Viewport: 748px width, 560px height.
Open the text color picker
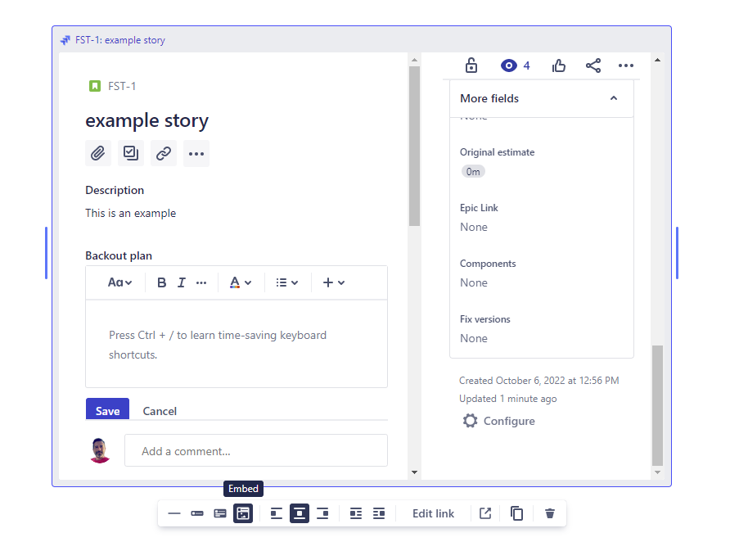(x=241, y=282)
